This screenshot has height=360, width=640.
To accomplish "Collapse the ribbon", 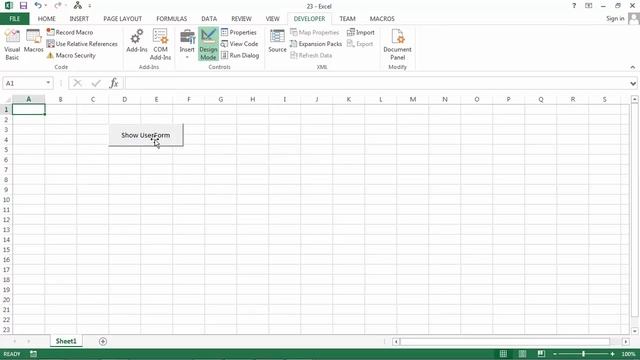I will [x=633, y=67].
